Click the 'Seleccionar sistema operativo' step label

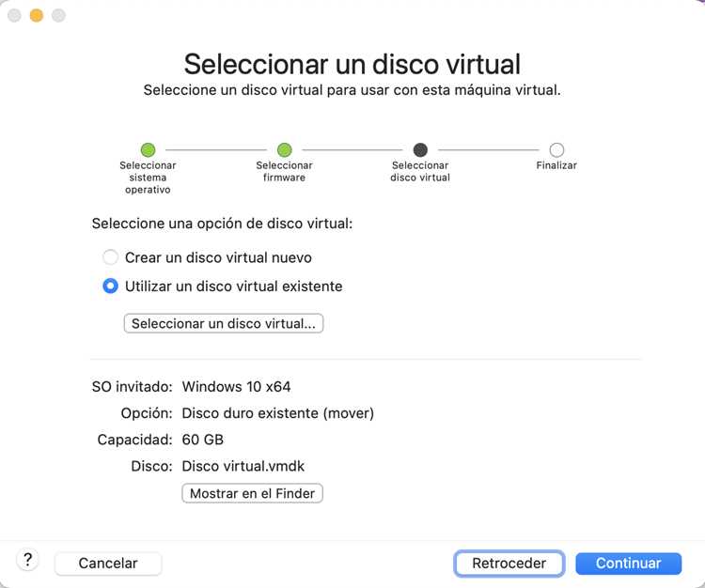coord(148,178)
